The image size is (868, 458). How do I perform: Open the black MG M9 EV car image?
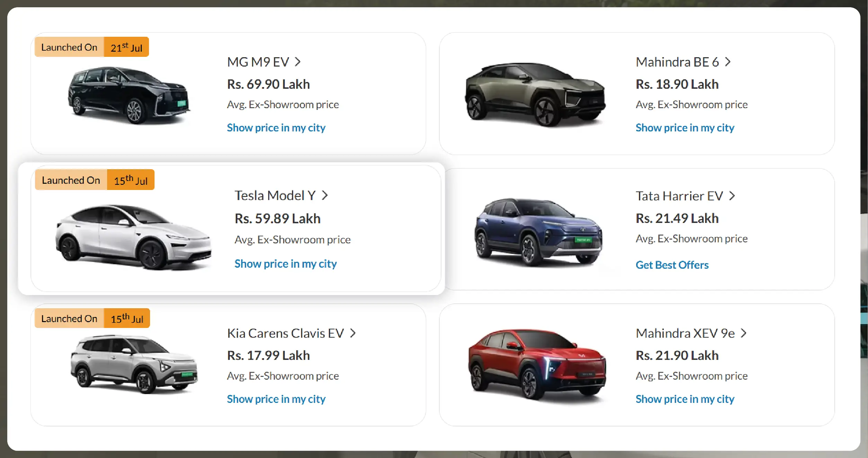[x=129, y=95]
